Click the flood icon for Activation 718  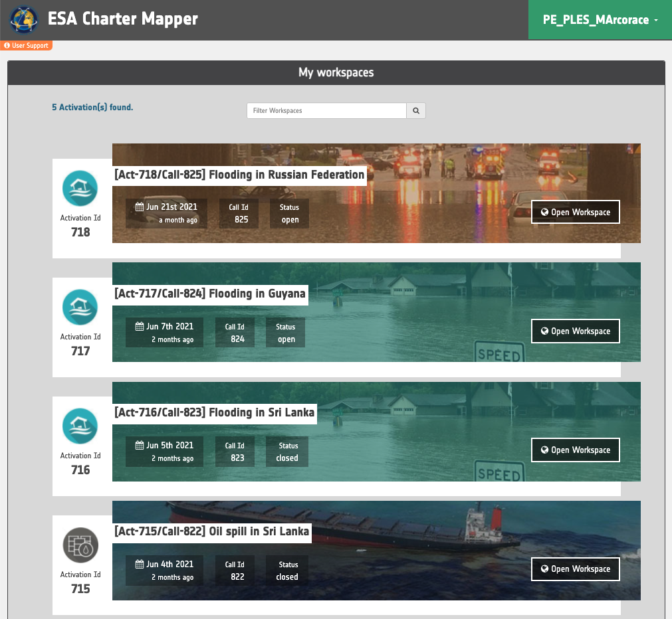click(80, 189)
